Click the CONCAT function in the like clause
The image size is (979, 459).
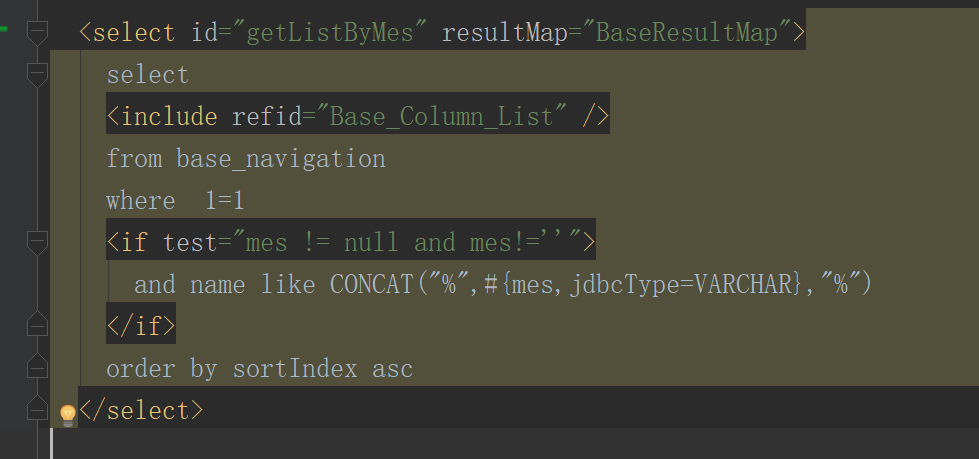372,285
